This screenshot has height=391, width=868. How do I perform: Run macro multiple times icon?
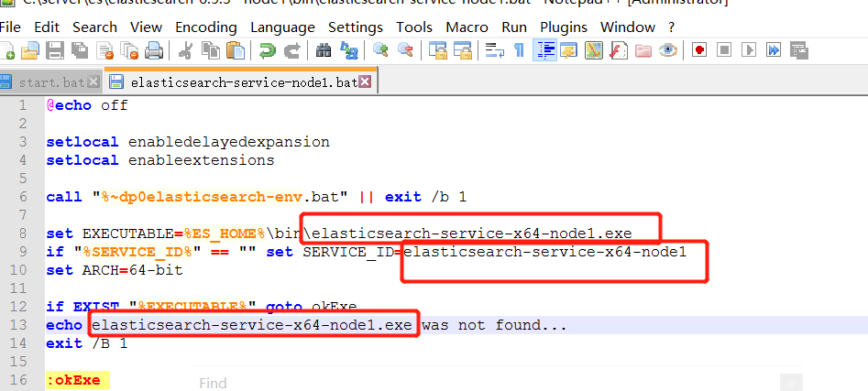774,51
